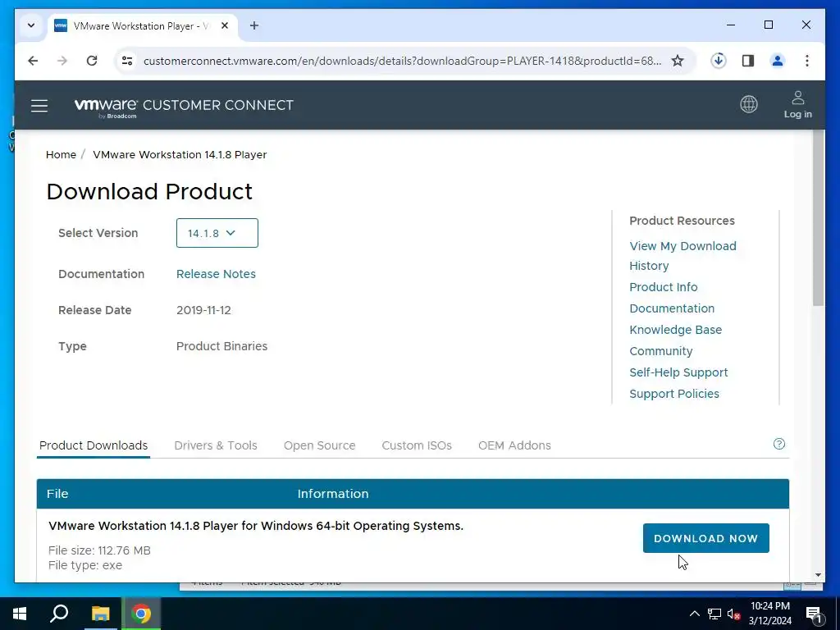Open the globe language selector
This screenshot has height=630, width=840.
tap(748, 104)
